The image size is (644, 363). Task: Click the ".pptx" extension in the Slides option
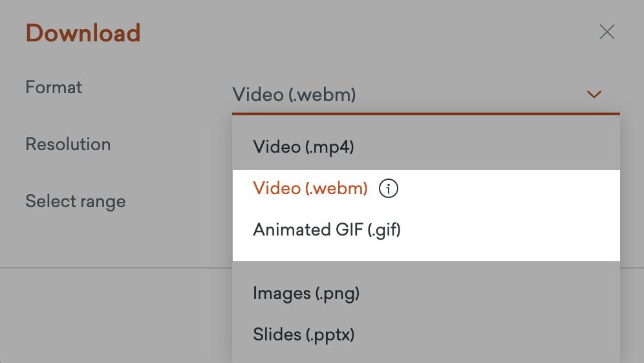point(329,335)
